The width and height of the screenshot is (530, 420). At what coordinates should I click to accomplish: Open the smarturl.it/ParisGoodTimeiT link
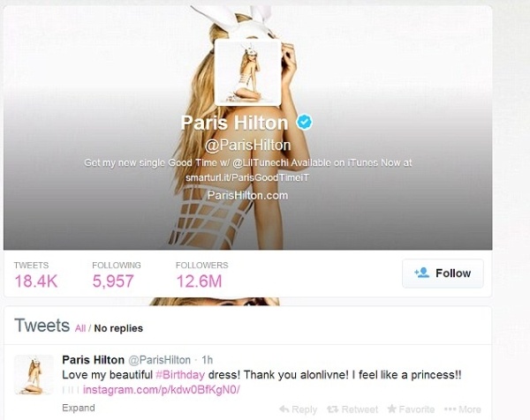pos(247,177)
